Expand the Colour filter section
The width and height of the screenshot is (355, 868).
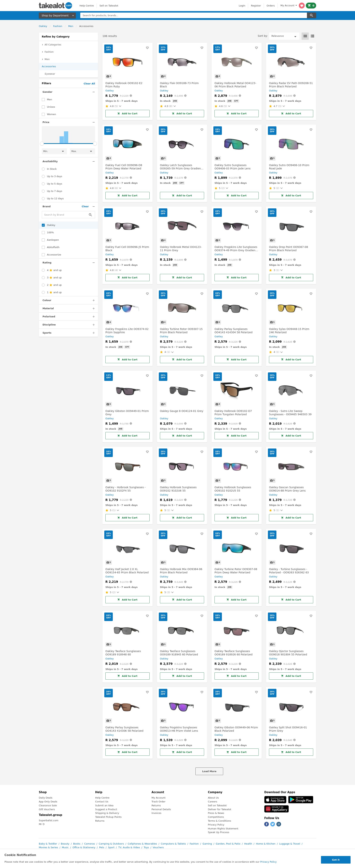coord(94,300)
